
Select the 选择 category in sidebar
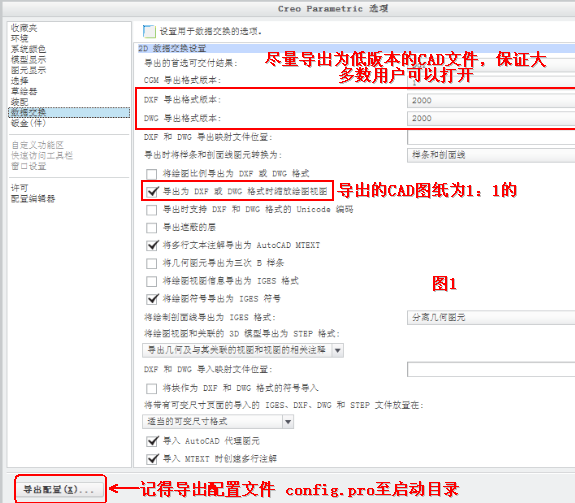[19, 81]
